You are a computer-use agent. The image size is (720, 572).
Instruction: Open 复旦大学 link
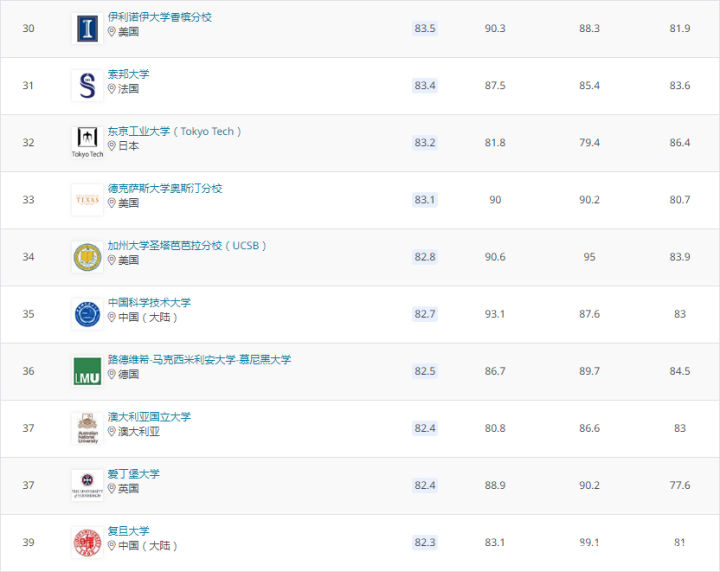tap(128, 531)
